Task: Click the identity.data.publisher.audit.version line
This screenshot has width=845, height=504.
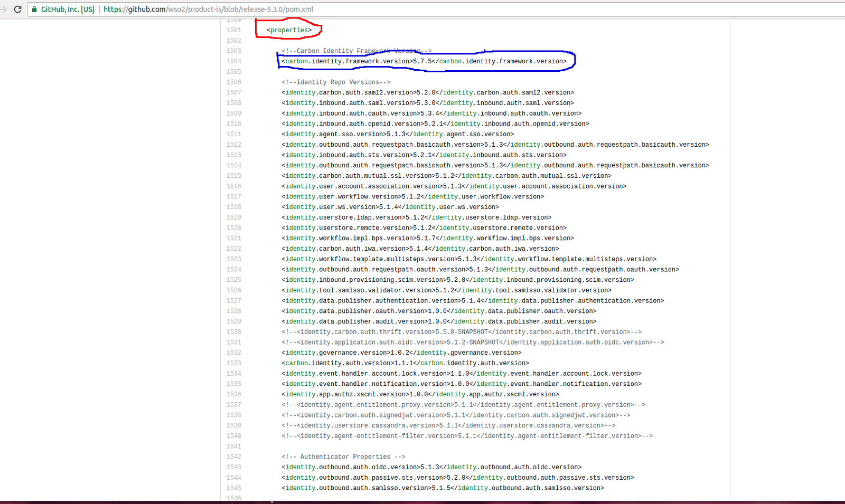Action: click(x=439, y=322)
